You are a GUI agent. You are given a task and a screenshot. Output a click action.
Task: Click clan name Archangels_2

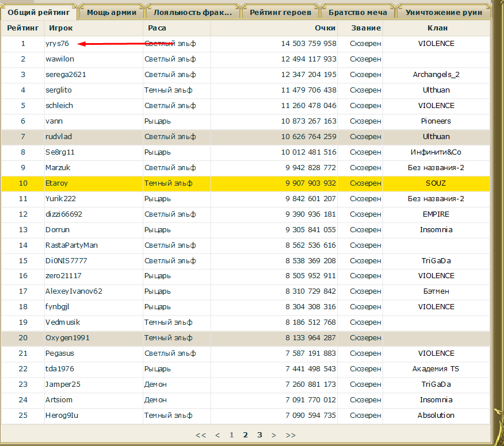(436, 75)
